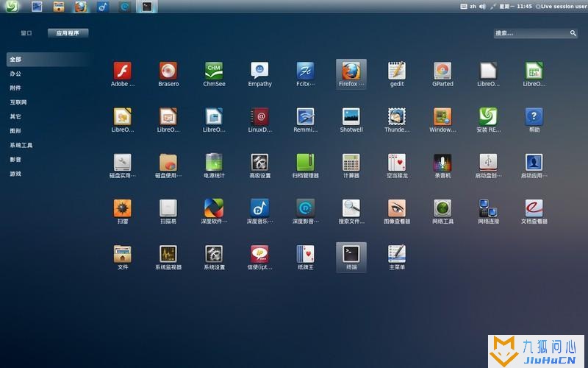
Task: Open 计算器 calculator
Action: coord(351,166)
